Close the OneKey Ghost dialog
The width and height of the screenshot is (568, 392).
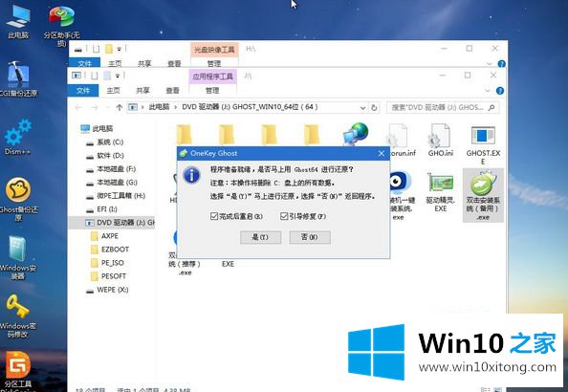point(382,153)
